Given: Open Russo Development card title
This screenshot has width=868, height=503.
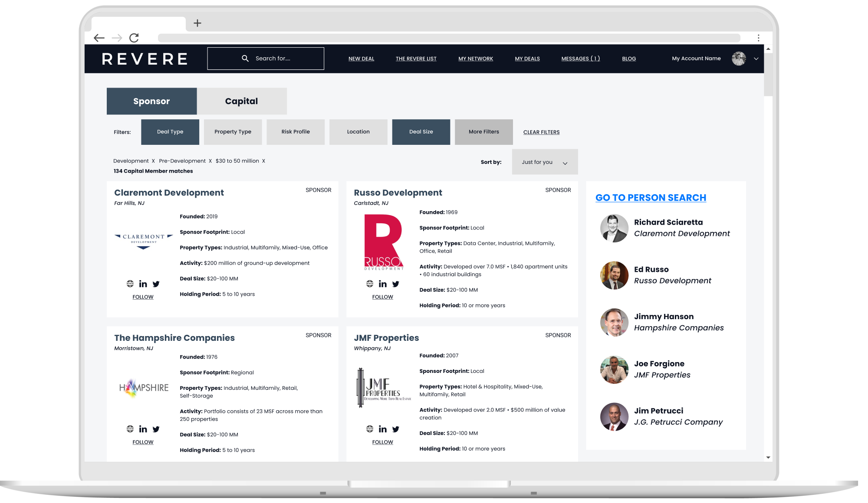Looking at the screenshot, I should click(x=398, y=193).
